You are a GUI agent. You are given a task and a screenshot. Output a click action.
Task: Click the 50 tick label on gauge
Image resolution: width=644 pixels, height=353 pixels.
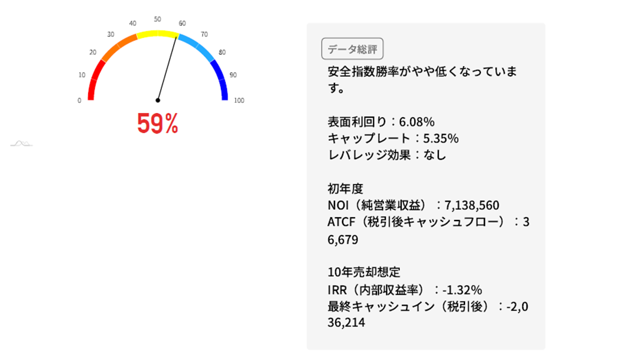pyautogui.click(x=157, y=19)
